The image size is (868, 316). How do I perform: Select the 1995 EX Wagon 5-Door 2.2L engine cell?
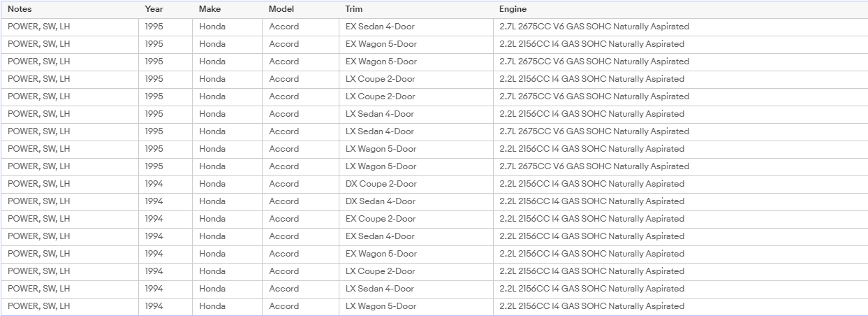tap(680, 44)
